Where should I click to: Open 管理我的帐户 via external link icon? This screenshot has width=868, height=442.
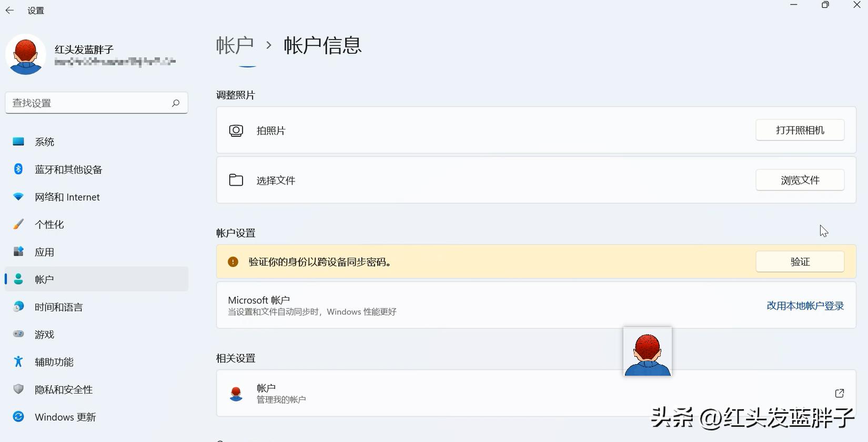point(840,393)
